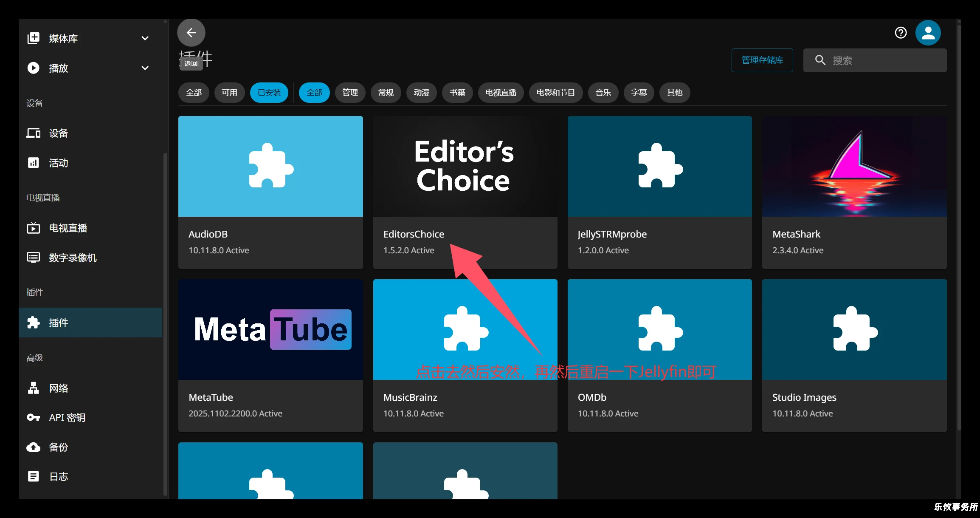Click the Logs (日志) icon

34,476
